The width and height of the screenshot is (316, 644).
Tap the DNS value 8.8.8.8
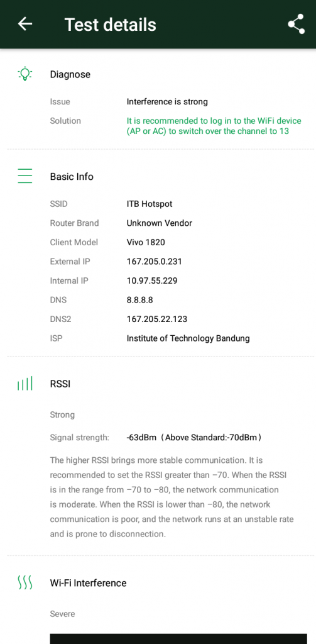pos(140,300)
